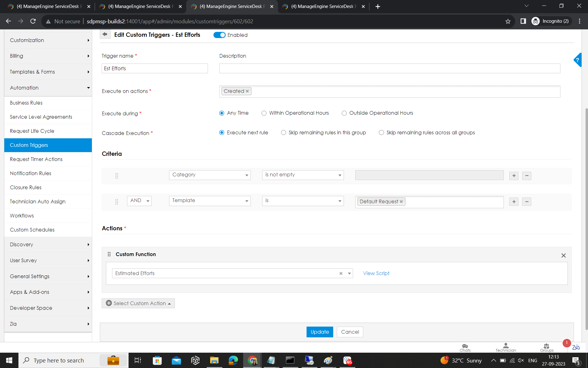Click the Description input field
The width and height of the screenshot is (588, 368).
pyautogui.click(x=389, y=68)
